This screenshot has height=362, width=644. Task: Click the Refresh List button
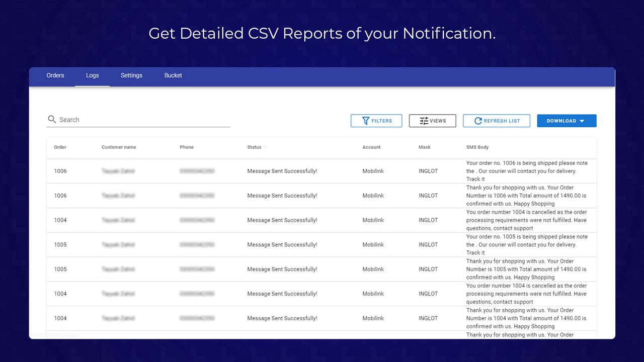(497, 121)
